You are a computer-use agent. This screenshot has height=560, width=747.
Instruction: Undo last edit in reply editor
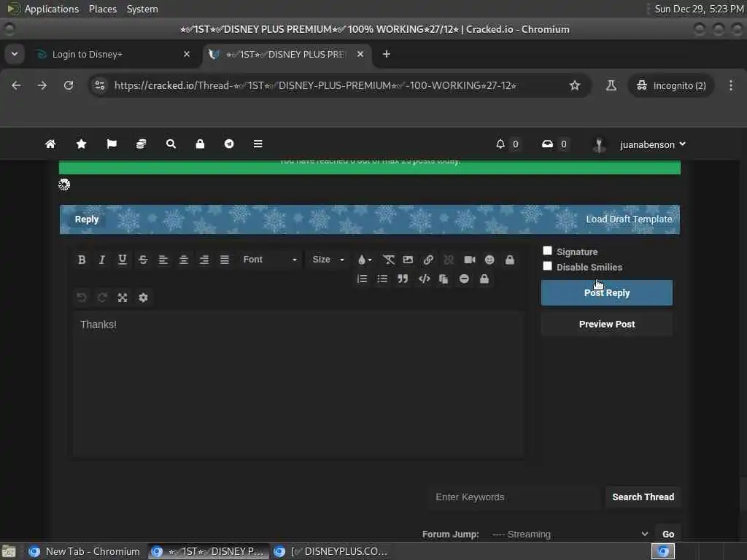tap(82, 297)
